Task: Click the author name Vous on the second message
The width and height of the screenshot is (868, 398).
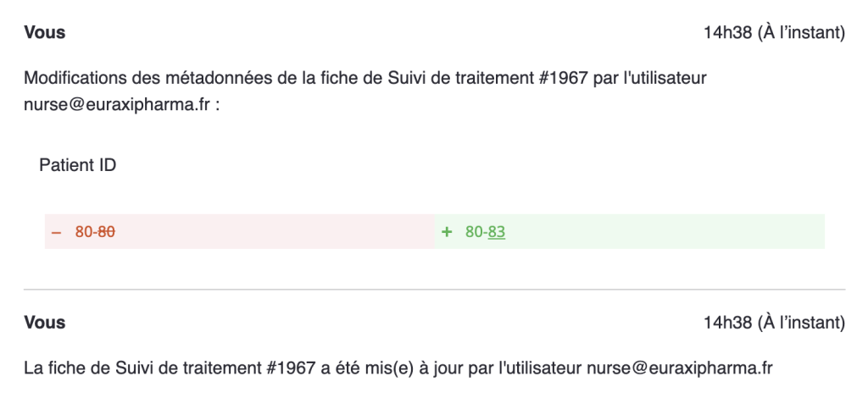Action: coord(45,323)
